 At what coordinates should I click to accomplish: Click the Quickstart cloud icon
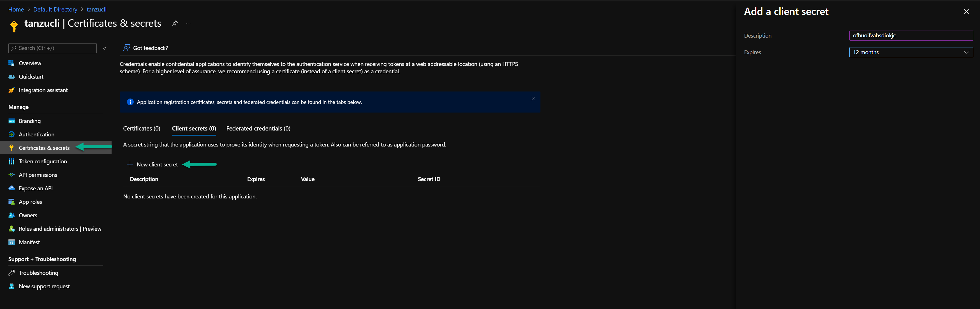11,77
